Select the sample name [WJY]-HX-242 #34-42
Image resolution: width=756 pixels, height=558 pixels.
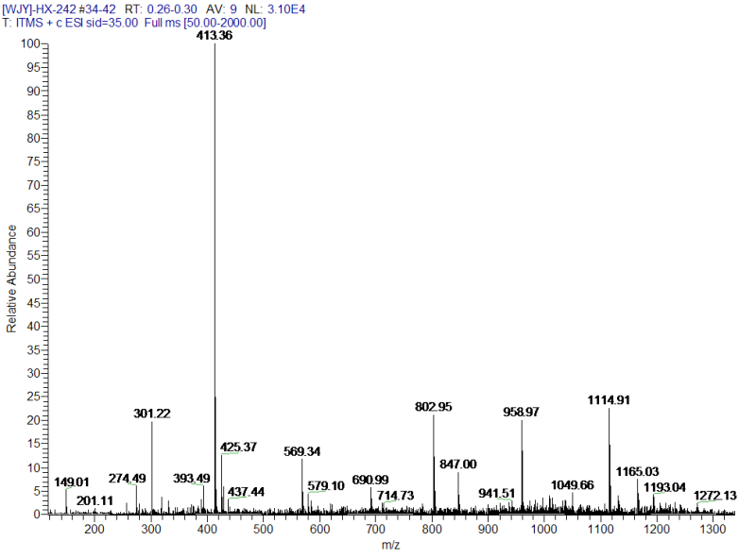tap(59, 9)
